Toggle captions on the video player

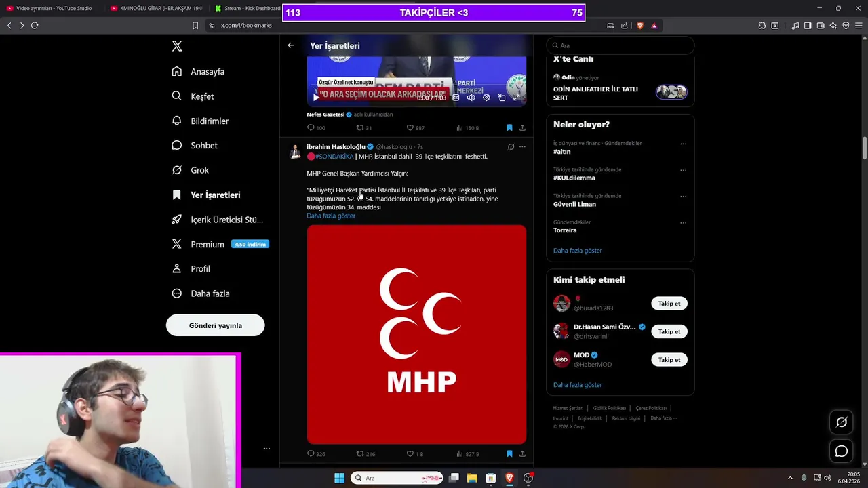click(x=456, y=98)
